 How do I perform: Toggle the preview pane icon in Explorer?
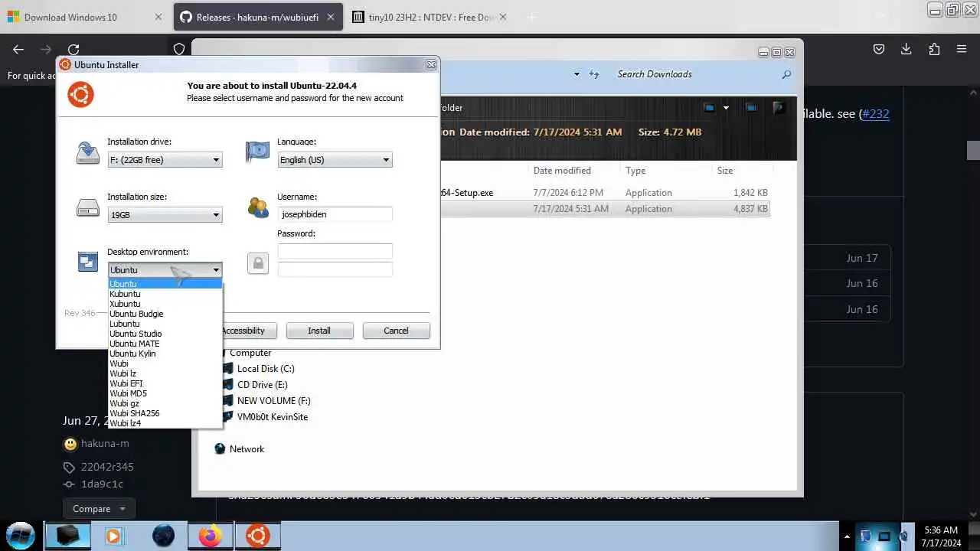click(x=751, y=108)
